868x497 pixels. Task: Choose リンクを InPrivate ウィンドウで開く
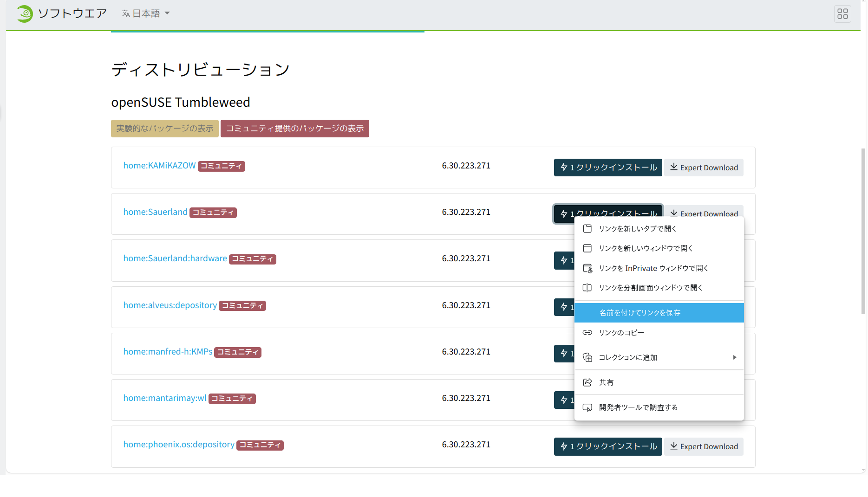[x=659, y=268]
